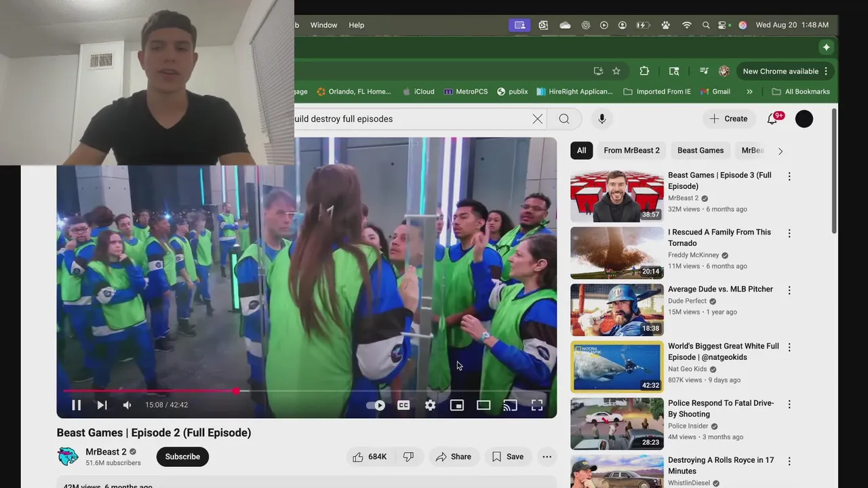Open macOS Wi-Fi status menu
Screen dimensions: 868x488
[x=687, y=25]
